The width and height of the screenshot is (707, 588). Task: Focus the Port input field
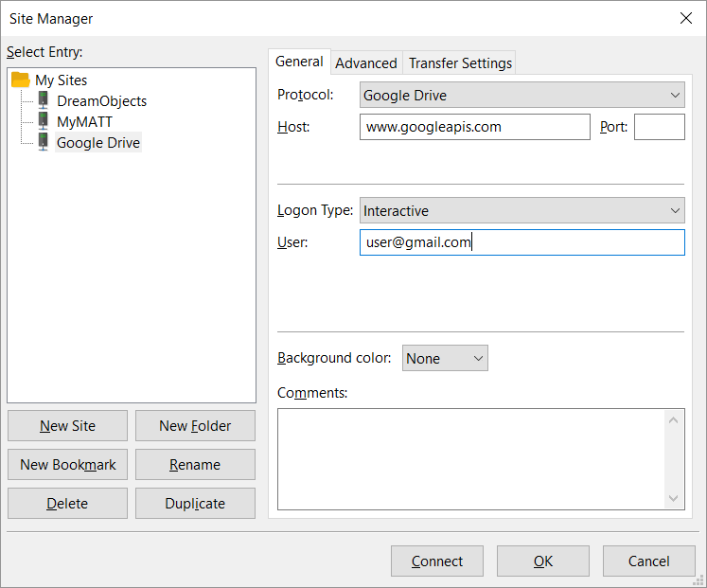click(x=659, y=127)
